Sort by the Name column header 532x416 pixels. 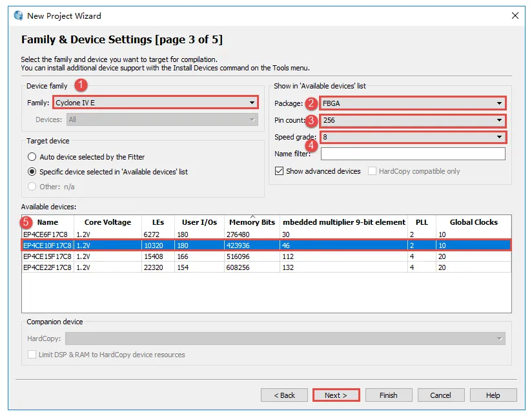click(48, 222)
